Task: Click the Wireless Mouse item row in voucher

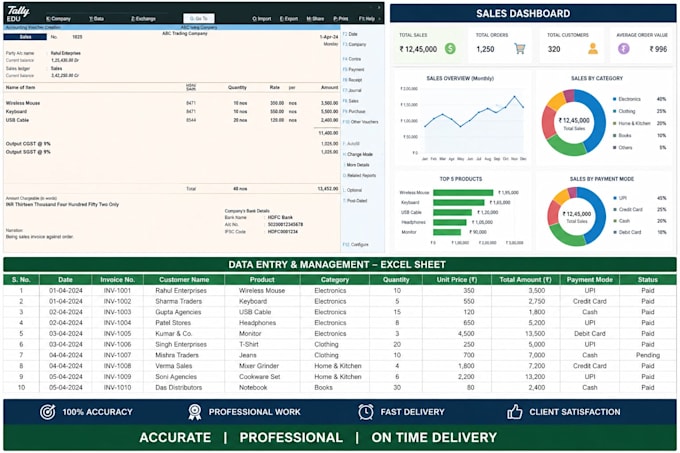Action: (x=172, y=103)
